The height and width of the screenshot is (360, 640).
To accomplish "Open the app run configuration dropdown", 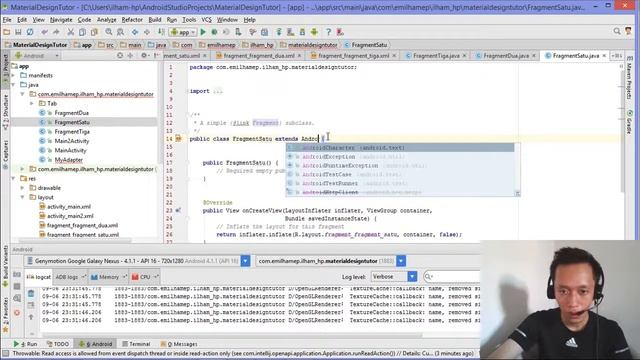I will [183, 32].
